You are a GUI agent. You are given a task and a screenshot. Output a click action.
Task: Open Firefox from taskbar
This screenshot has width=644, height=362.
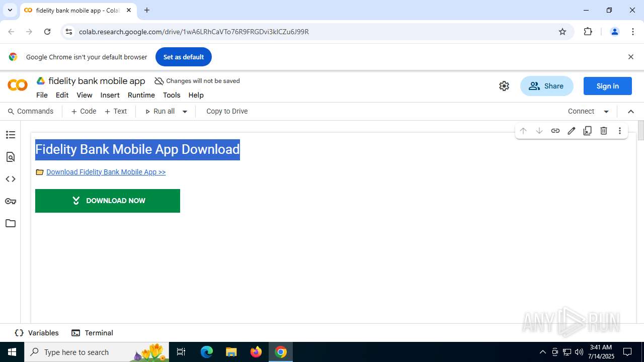click(x=256, y=352)
